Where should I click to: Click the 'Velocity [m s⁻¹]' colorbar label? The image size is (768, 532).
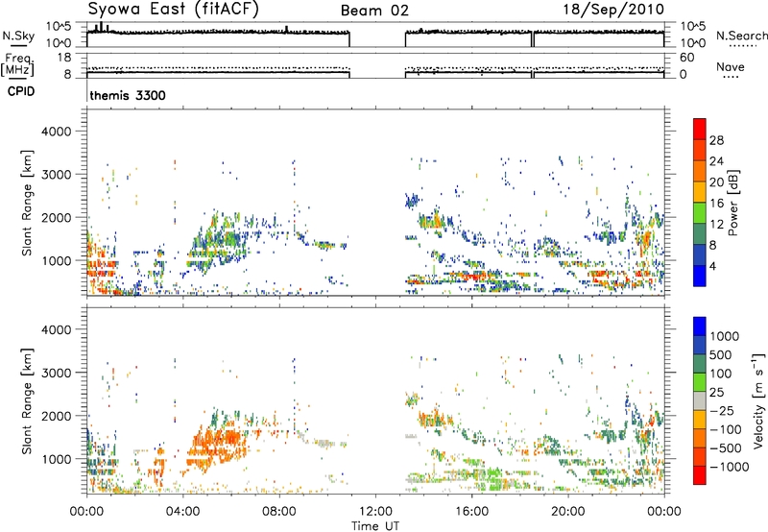pyautogui.click(x=758, y=400)
